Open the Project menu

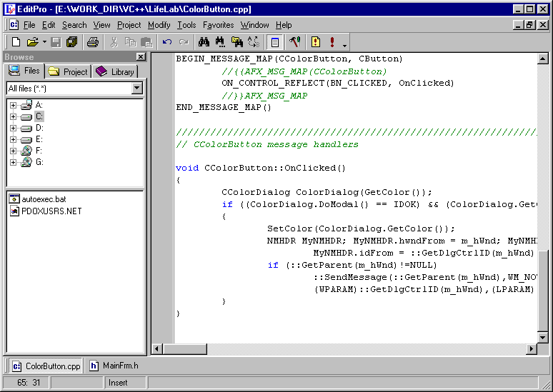click(129, 25)
